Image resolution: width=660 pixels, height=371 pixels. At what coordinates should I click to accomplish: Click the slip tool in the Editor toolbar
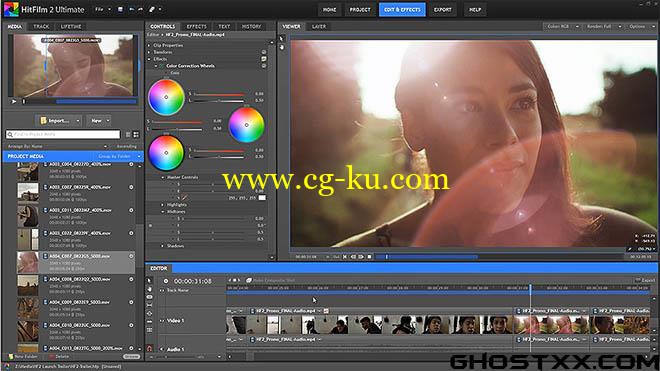point(149,305)
